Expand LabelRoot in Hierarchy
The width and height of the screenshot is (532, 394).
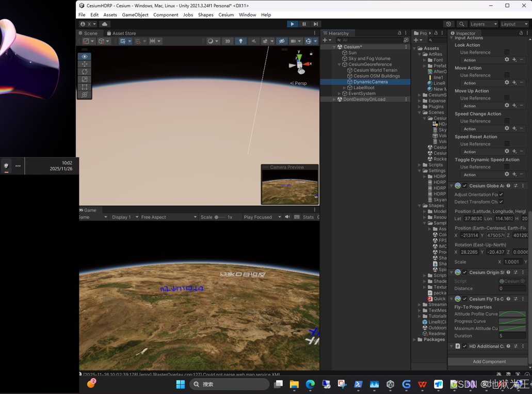pos(344,88)
